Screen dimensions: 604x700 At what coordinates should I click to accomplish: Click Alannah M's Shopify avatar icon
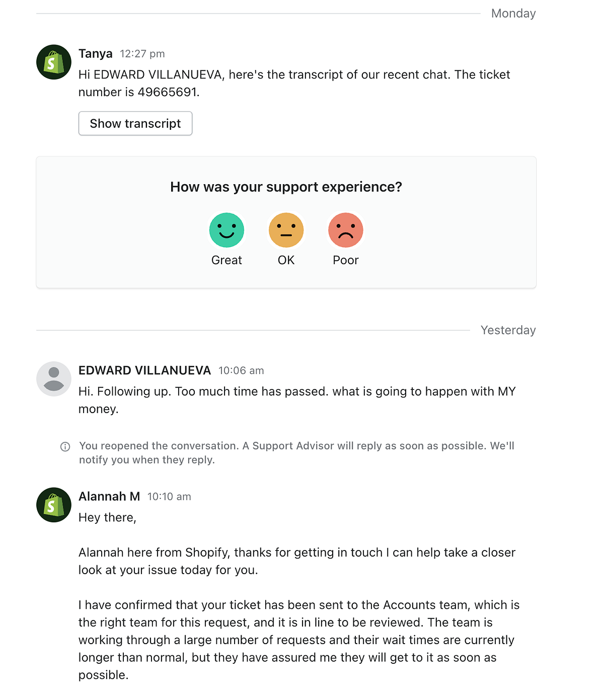tap(53, 505)
